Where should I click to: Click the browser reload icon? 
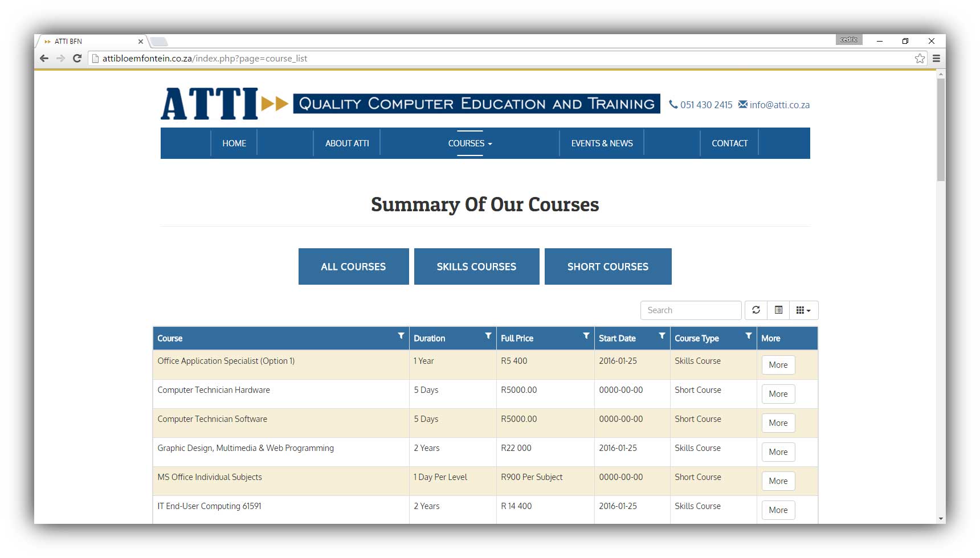tap(77, 58)
